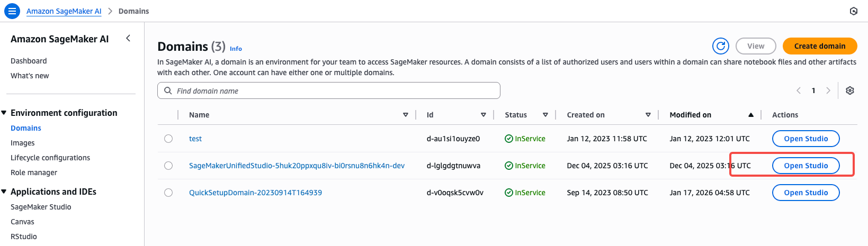Open SageMaker Studio in sidebar

[41, 207]
